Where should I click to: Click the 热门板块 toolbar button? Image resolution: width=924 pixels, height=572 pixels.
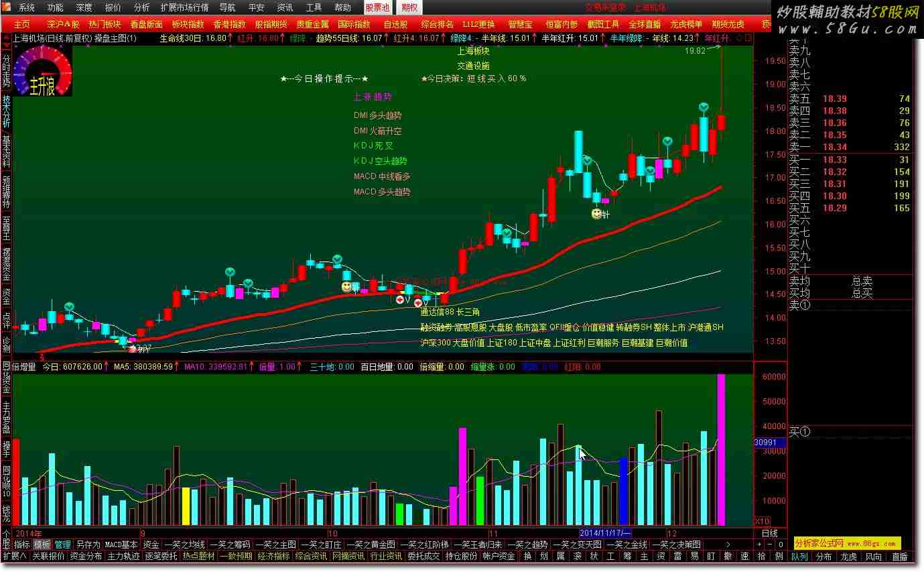(x=105, y=24)
